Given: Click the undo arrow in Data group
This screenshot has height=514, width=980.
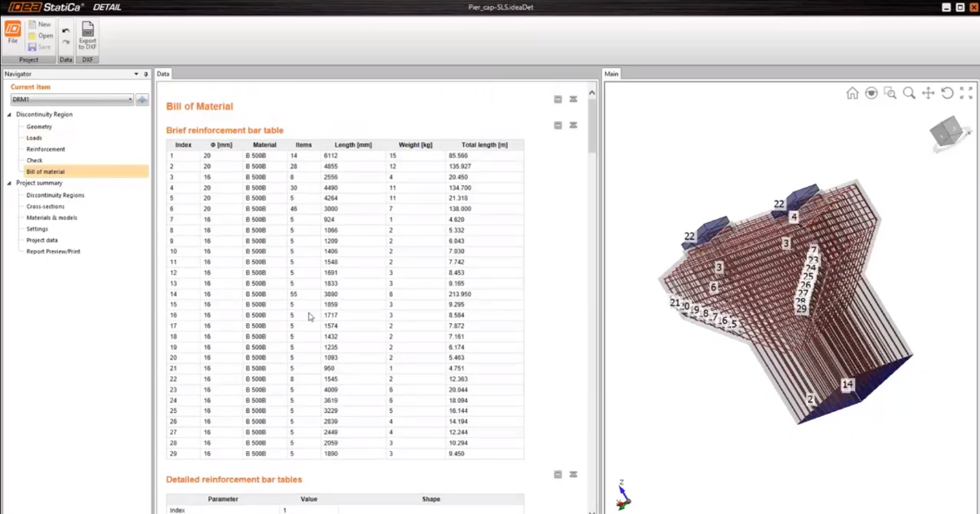Looking at the screenshot, I should pos(66,30).
